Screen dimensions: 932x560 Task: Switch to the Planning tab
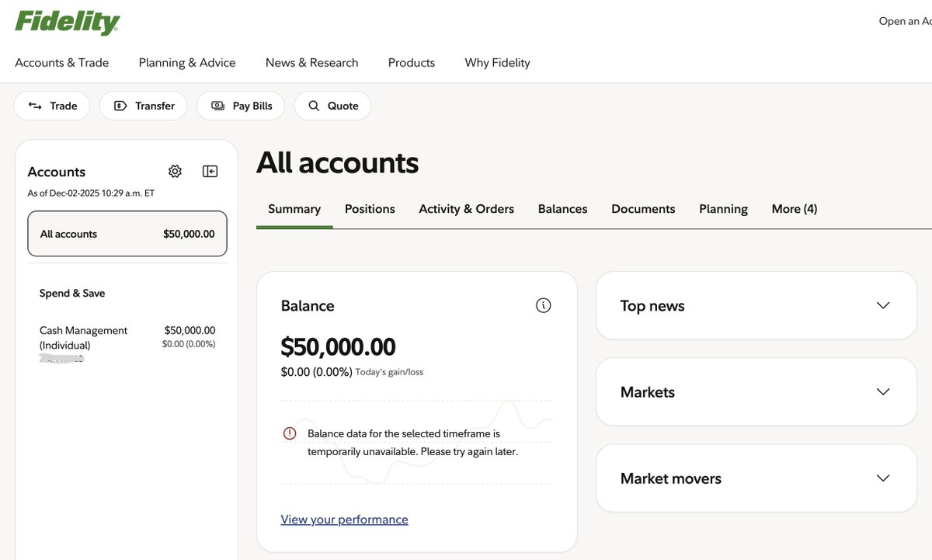tap(723, 209)
